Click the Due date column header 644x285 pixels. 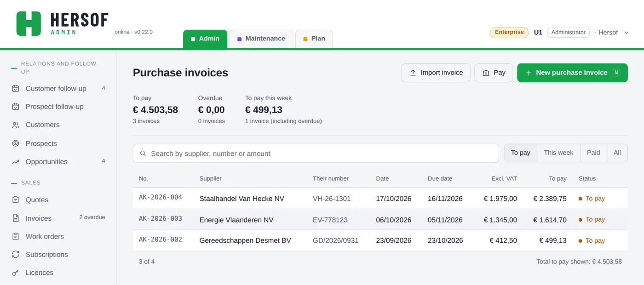pos(440,178)
